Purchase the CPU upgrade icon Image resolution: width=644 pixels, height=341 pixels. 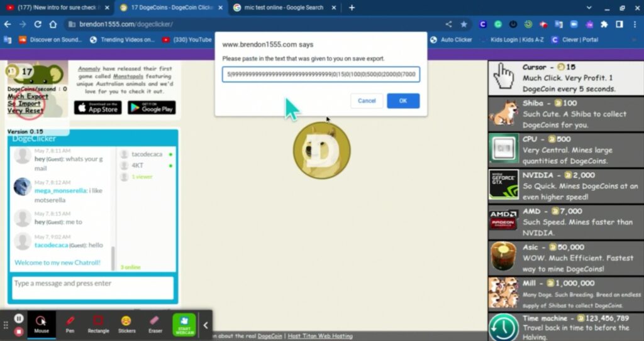click(x=504, y=148)
